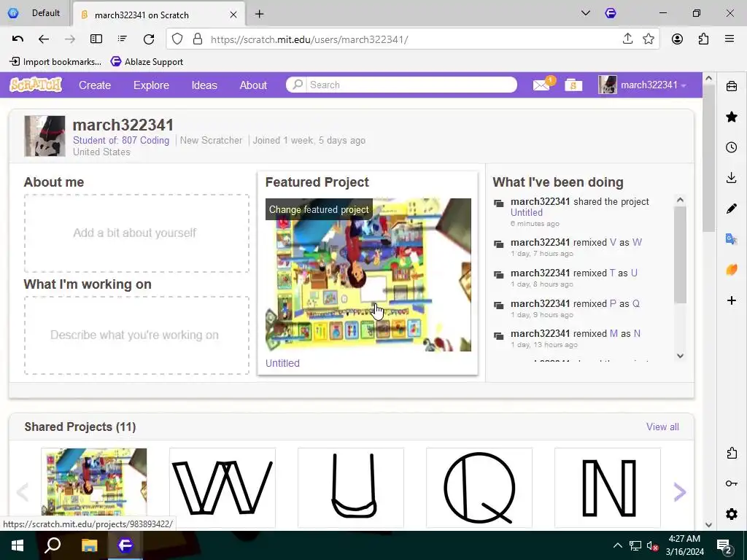Open sidebar settings gear icon
Image resolution: width=747 pixels, height=560 pixels.
731,514
